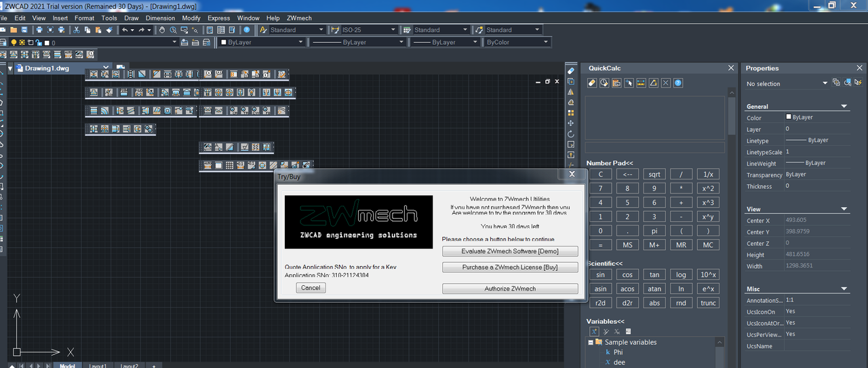Image resolution: width=868 pixels, height=368 pixels.
Task: Collapse the Misc section in Properties
Action: pos(844,289)
